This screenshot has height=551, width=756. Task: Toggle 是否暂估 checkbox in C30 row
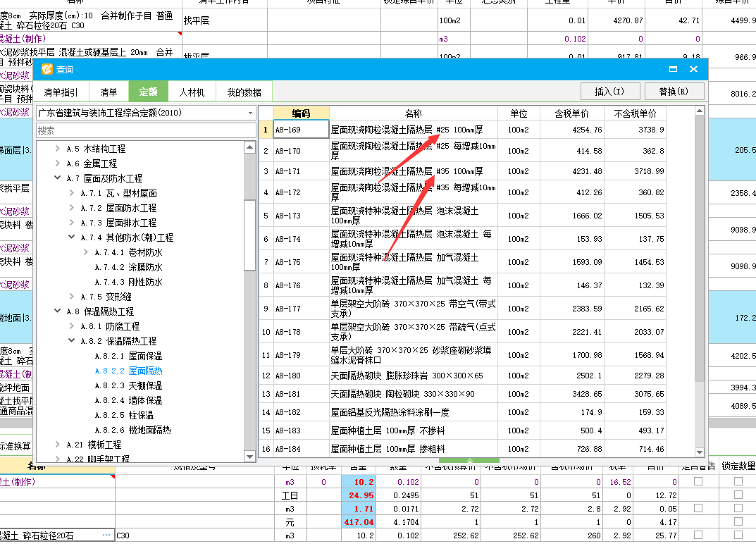pyautogui.click(x=698, y=535)
